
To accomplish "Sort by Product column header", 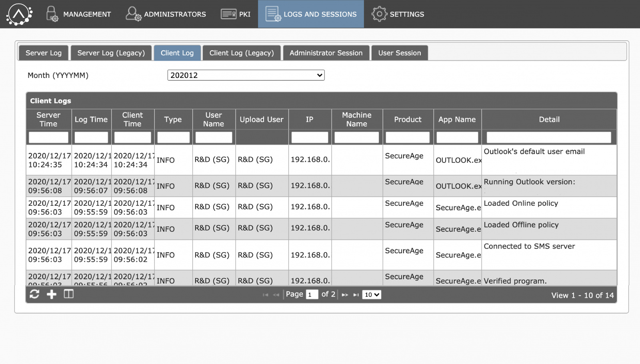I will (408, 119).
